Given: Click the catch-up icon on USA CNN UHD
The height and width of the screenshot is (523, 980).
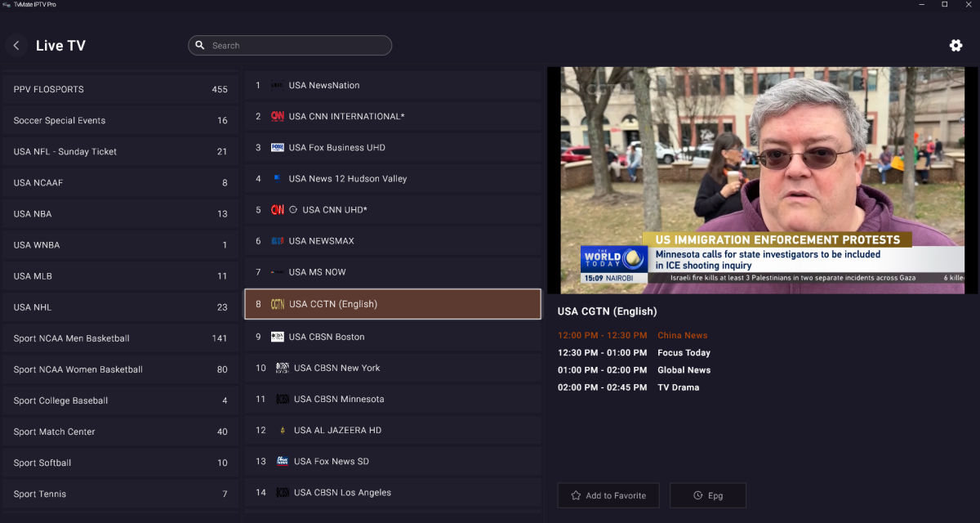Looking at the screenshot, I should click(294, 210).
